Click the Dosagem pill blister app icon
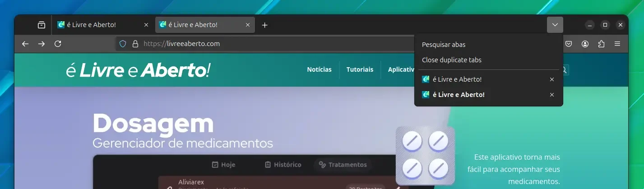644x189 pixels. click(425, 156)
